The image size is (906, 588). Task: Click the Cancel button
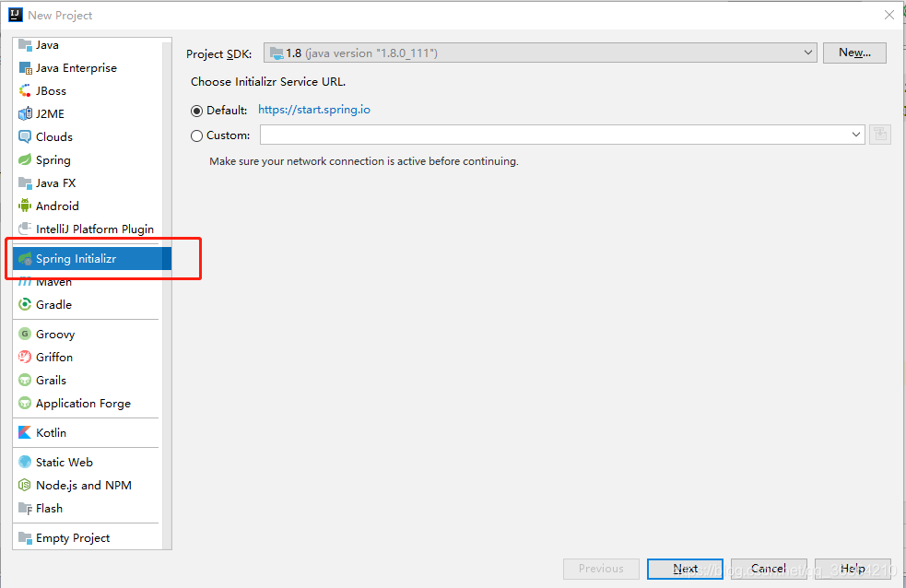(769, 569)
